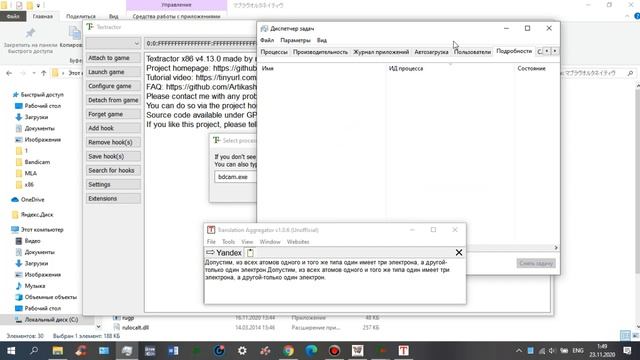Screen dimensions: 640x360
Task: Click volume speaker tray icon
Action: click(552, 351)
